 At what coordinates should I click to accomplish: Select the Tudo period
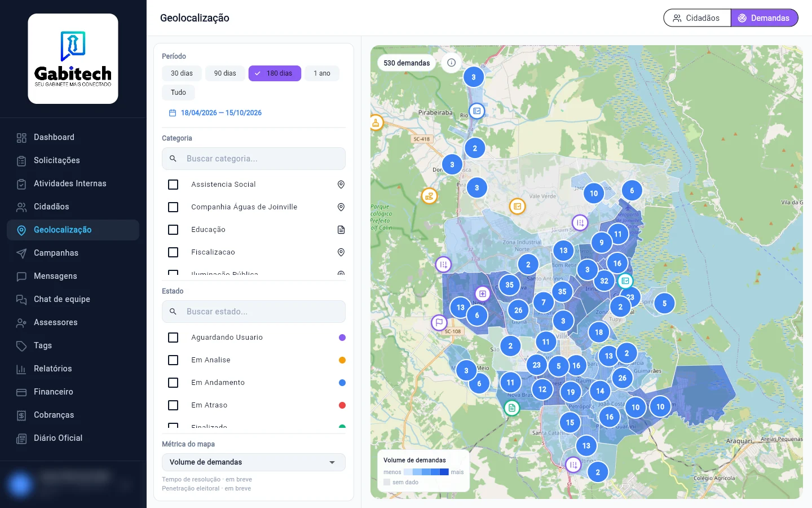pos(178,93)
